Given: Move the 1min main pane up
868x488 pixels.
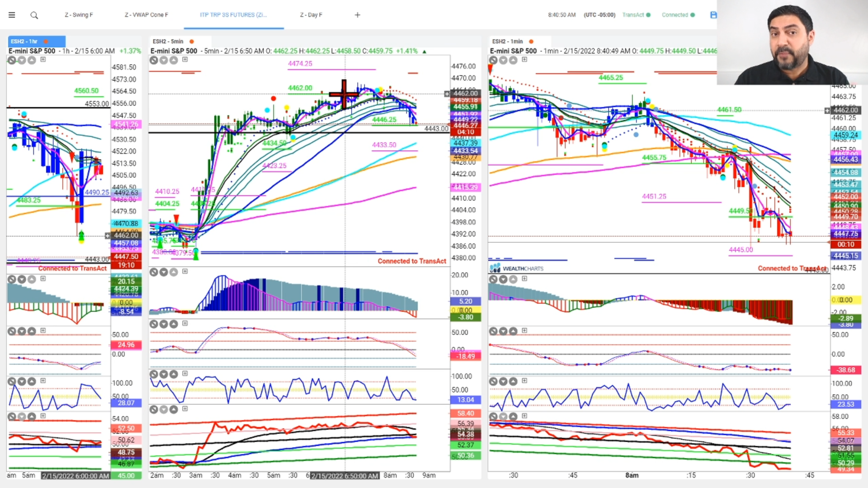Looking at the screenshot, I should click(513, 60).
